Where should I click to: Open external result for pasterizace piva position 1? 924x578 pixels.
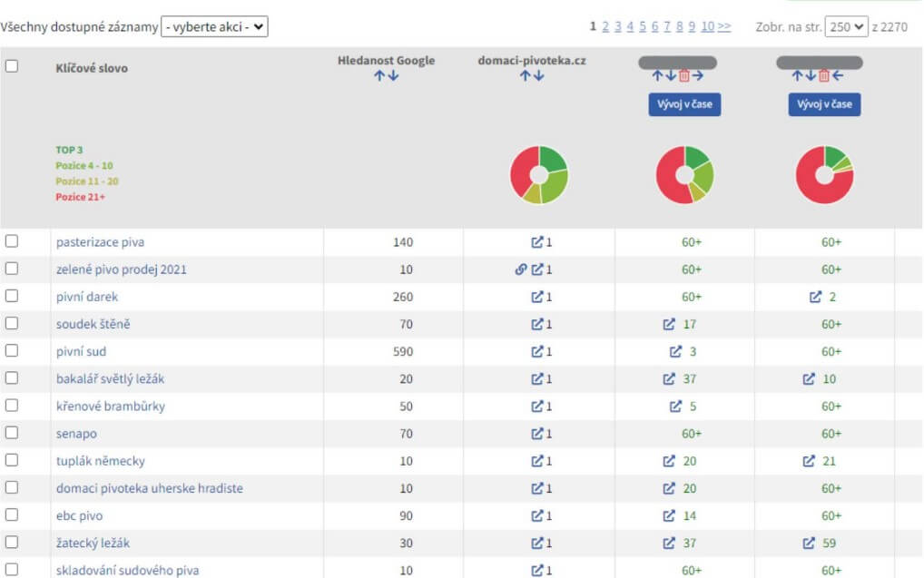[536, 242]
